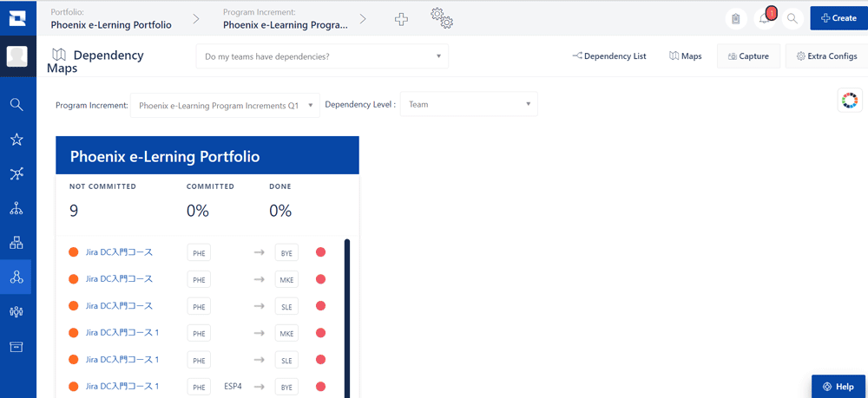Click the Phoenix e-Lerning Portfolio card header
The height and width of the screenshot is (398, 868).
[207, 155]
